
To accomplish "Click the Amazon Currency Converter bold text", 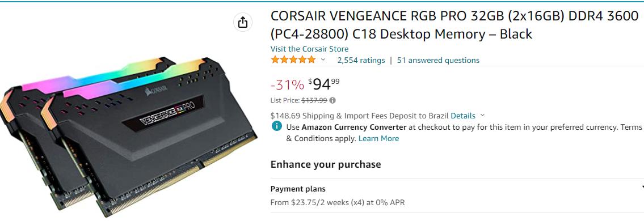I will click(353, 127).
